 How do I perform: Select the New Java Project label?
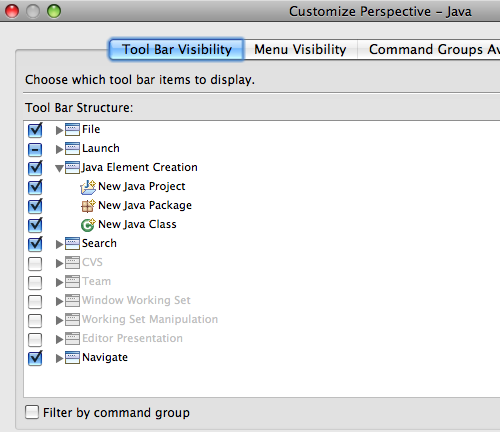(142, 187)
